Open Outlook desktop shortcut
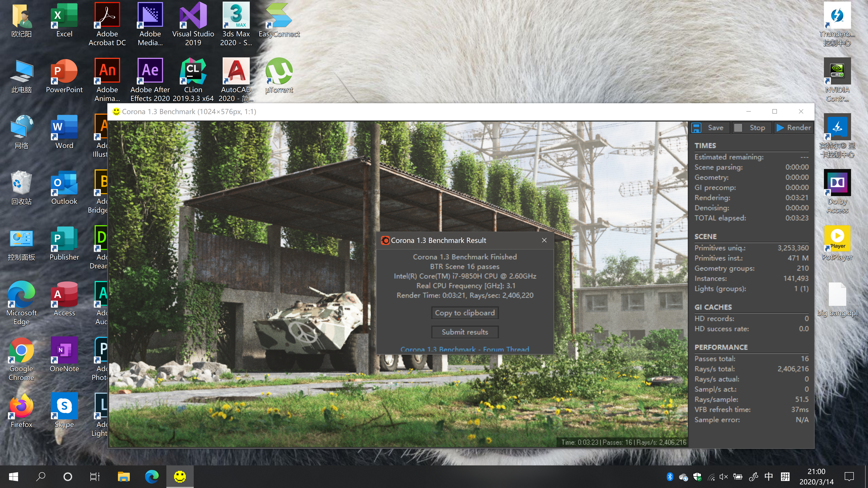This screenshot has height=488, width=868. [x=64, y=188]
